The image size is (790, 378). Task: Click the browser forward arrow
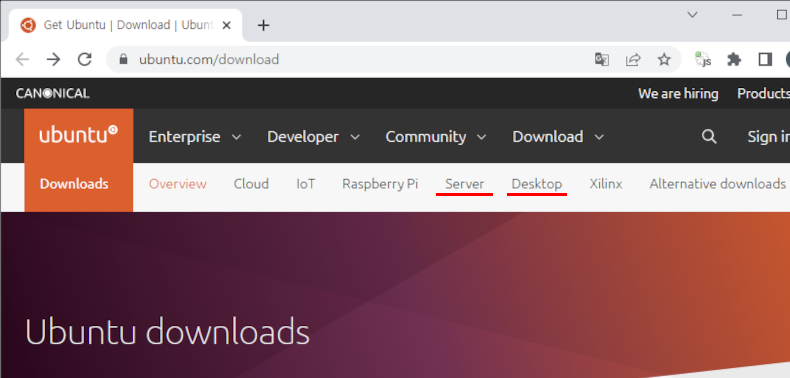tap(53, 59)
